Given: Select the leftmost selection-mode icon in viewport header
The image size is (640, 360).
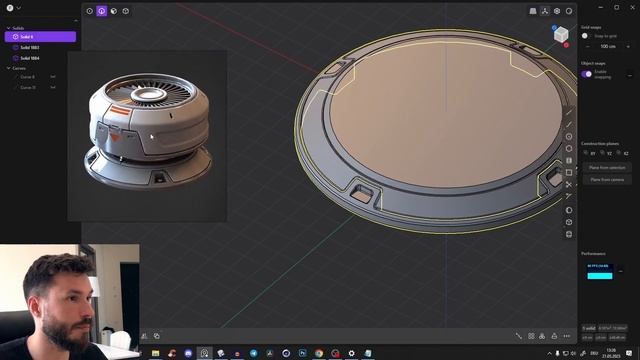Looking at the screenshot, I should [89, 11].
